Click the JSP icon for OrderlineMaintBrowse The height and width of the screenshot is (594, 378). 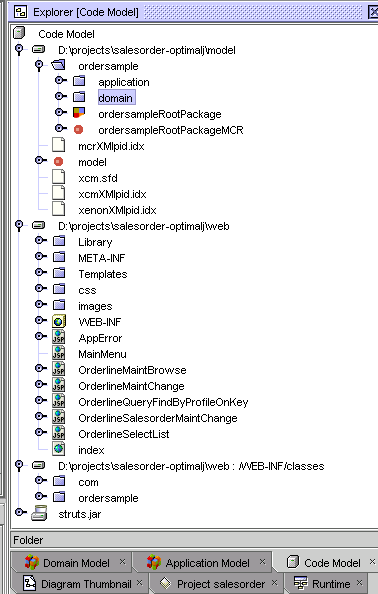point(59,369)
